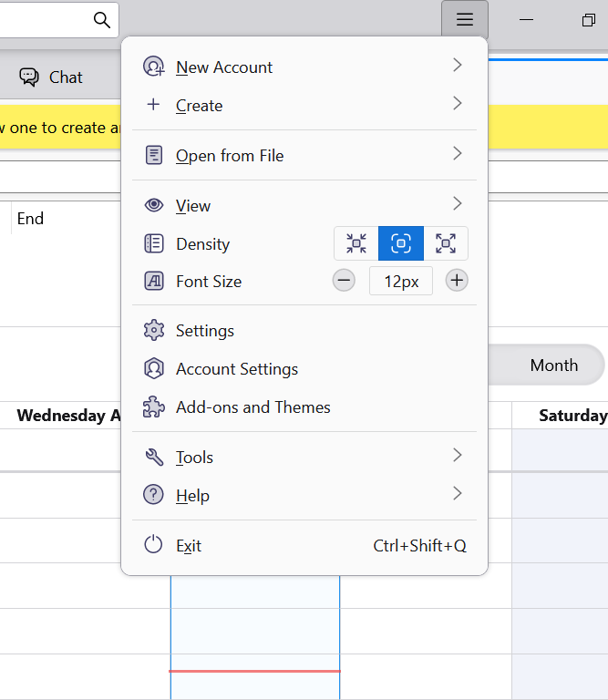Open the Open from File menu item

click(230, 156)
